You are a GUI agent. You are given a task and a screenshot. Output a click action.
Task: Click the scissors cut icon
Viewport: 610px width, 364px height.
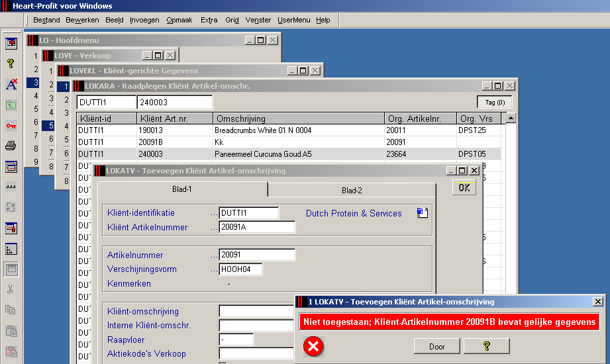pyautogui.click(x=11, y=289)
